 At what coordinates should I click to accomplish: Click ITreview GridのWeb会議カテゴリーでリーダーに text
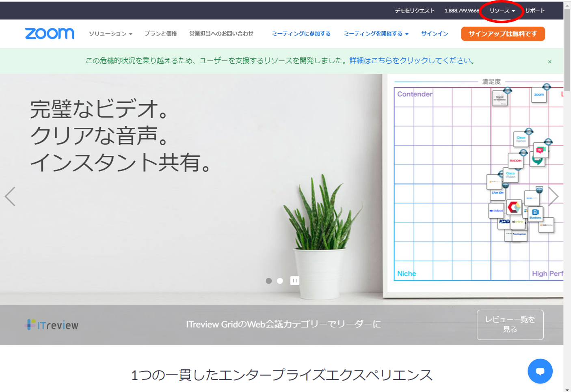pos(283,324)
